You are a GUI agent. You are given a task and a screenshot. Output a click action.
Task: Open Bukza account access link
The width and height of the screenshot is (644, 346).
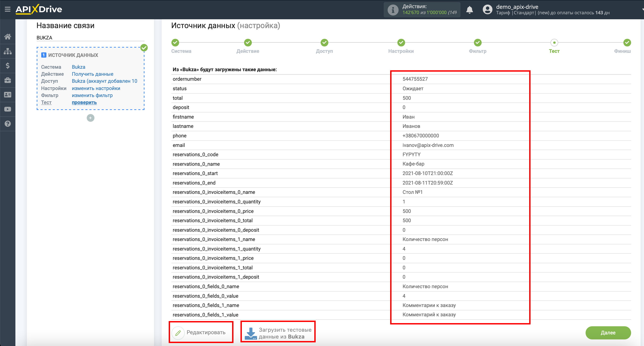point(104,81)
